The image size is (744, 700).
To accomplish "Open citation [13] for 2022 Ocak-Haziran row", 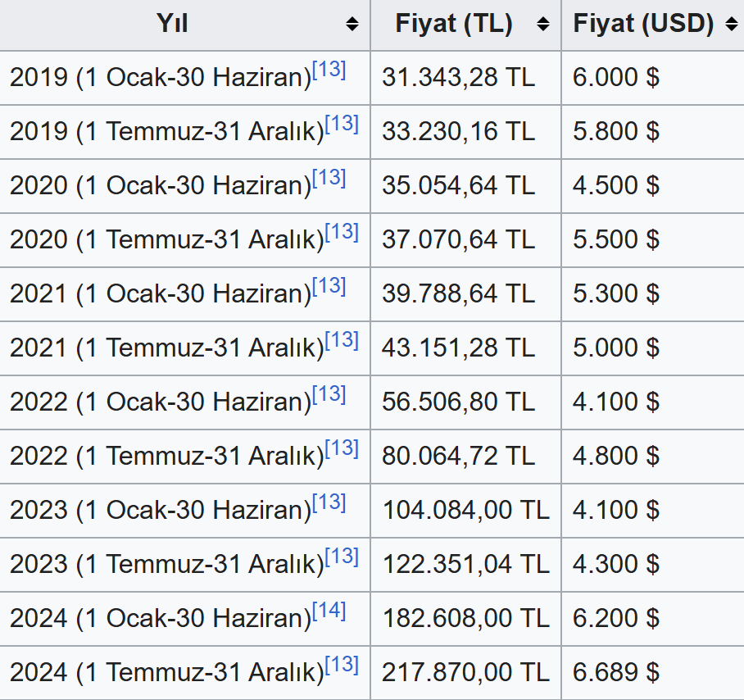I will (329, 395).
